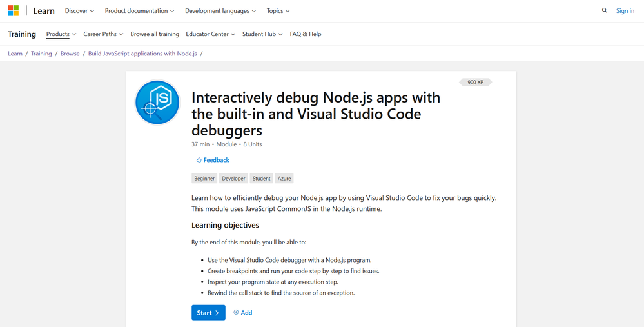Image resolution: width=644 pixels, height=327 pixels.
Task: Click 'Use the Visual Studio Code debugger' bullet
Action: [x=289, y=260]
